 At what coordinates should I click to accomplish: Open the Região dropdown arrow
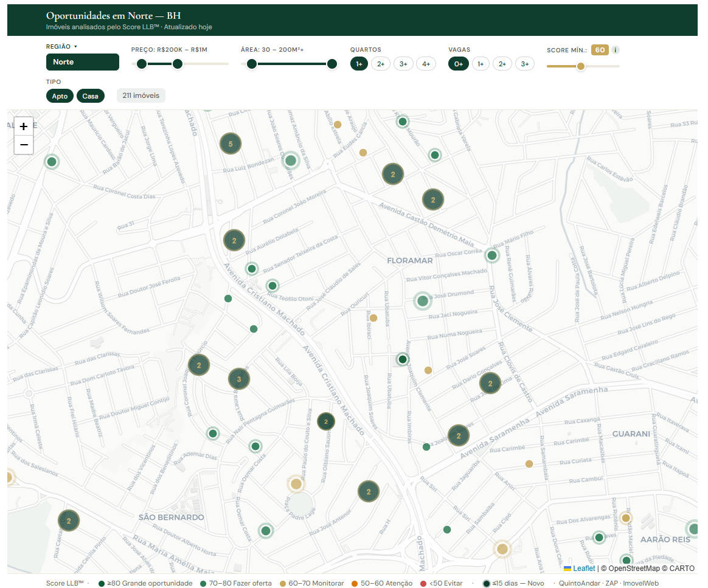tap(75, 46)
